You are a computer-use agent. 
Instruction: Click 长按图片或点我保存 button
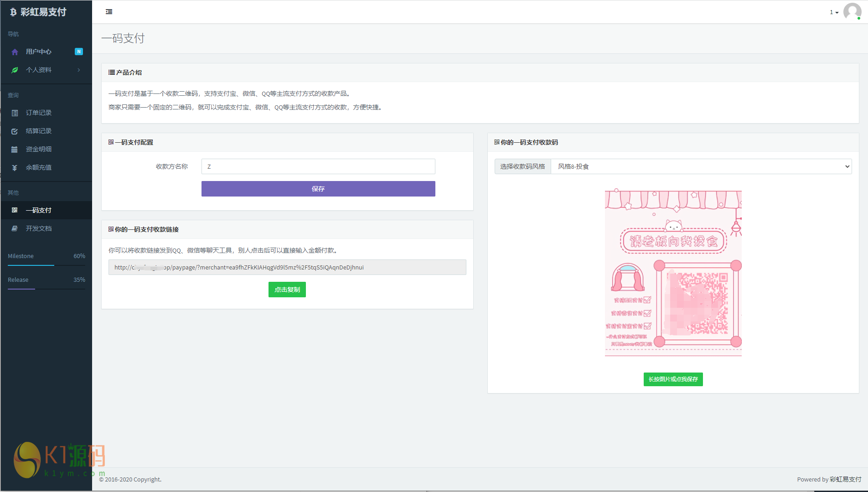pyautogui.click(x=673, y=379)
